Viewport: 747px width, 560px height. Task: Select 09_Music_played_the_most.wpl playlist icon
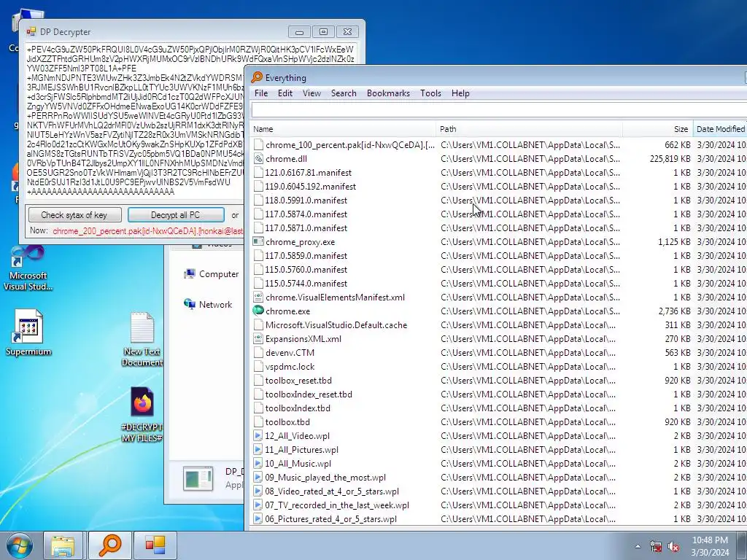(x=258, y=477)
